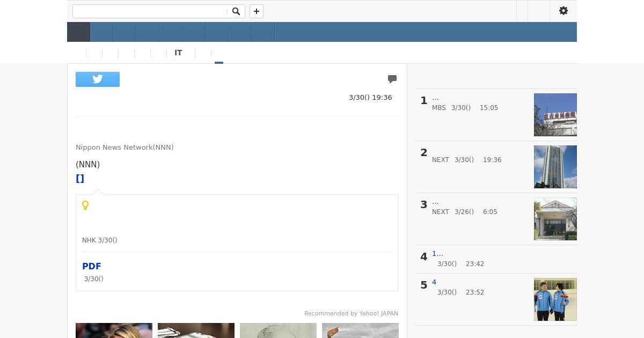
Task: Open the rank 1 thumbnail of the building sign
Action: (555, 115)
